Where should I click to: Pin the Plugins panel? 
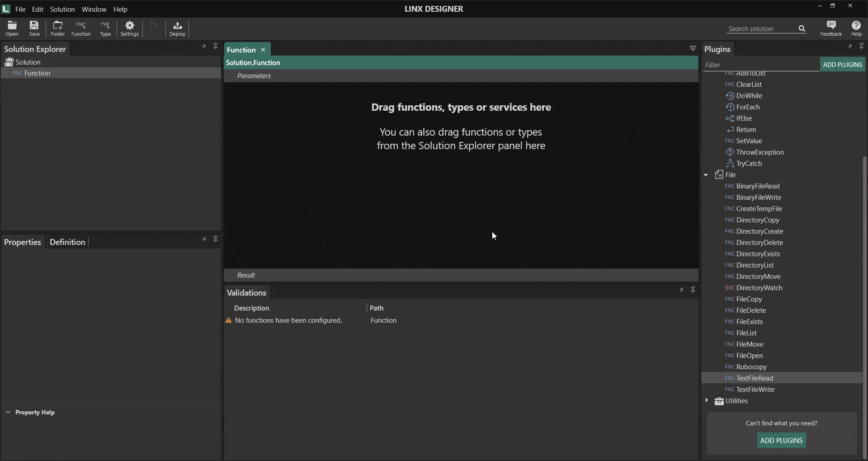(x=862, y=46)
